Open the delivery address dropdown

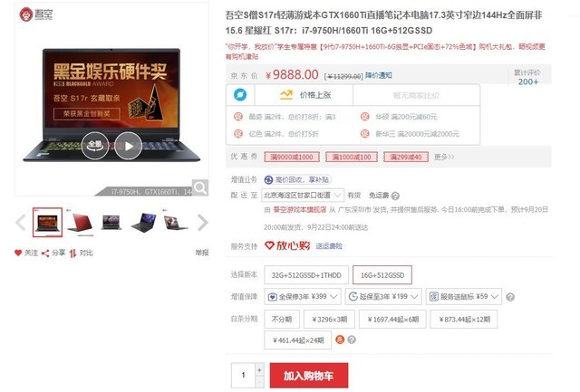(303, 195)
